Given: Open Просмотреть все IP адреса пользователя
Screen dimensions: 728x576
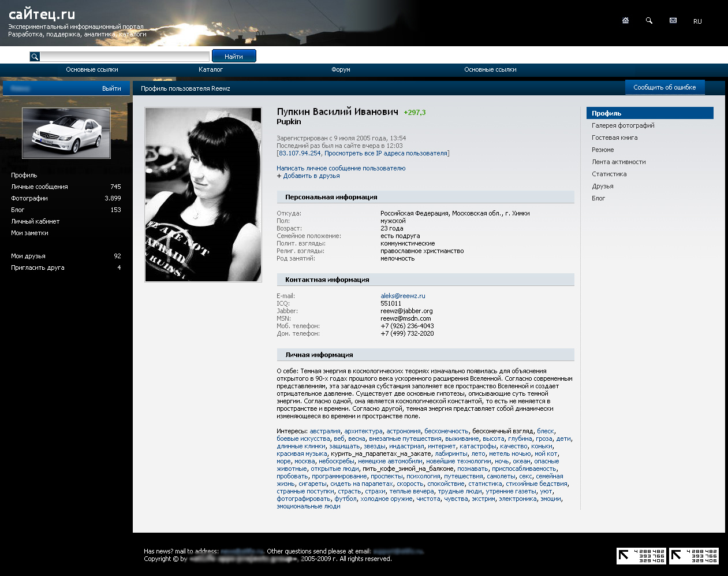Looking at the screenshot, I should pyautogui.click(x=386, y=153).
